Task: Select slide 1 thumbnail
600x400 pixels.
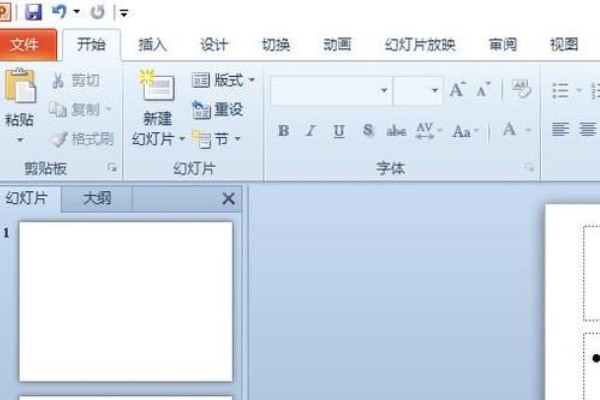Action: (126, 302)
